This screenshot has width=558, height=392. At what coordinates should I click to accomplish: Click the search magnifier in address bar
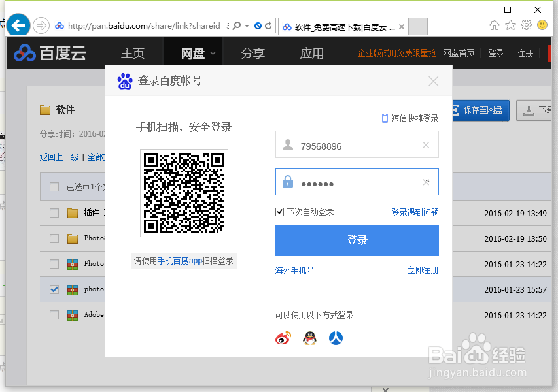(236, 25)
